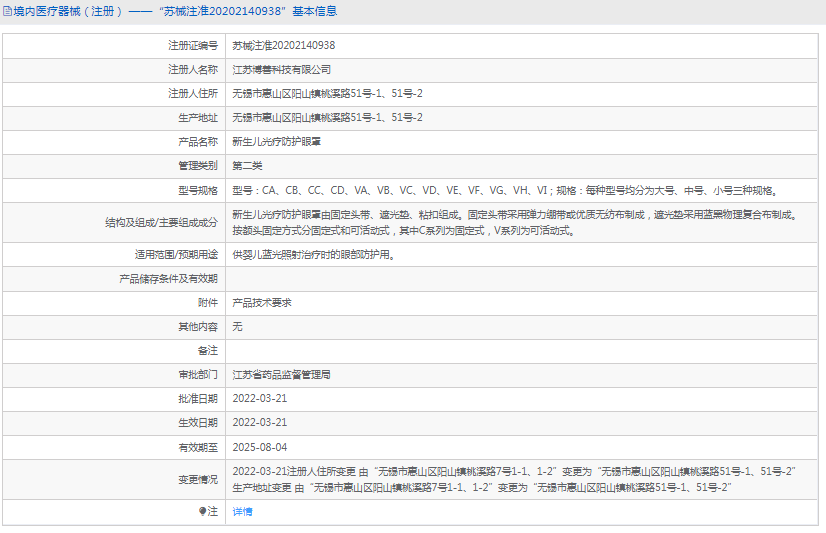Image resolution: width=826 pixels, height=533 pixels.
Task: Click the 型号规格 model list text
Action: [503, 189]
